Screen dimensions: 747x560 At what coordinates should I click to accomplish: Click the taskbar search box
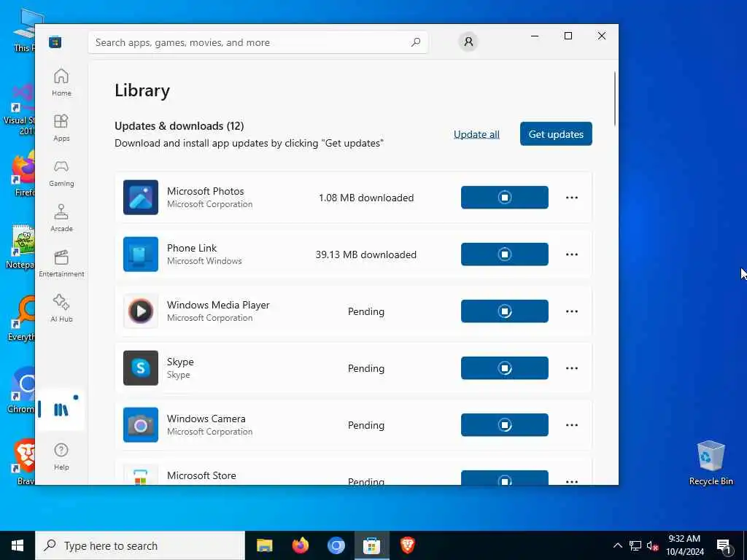(140, 545)
